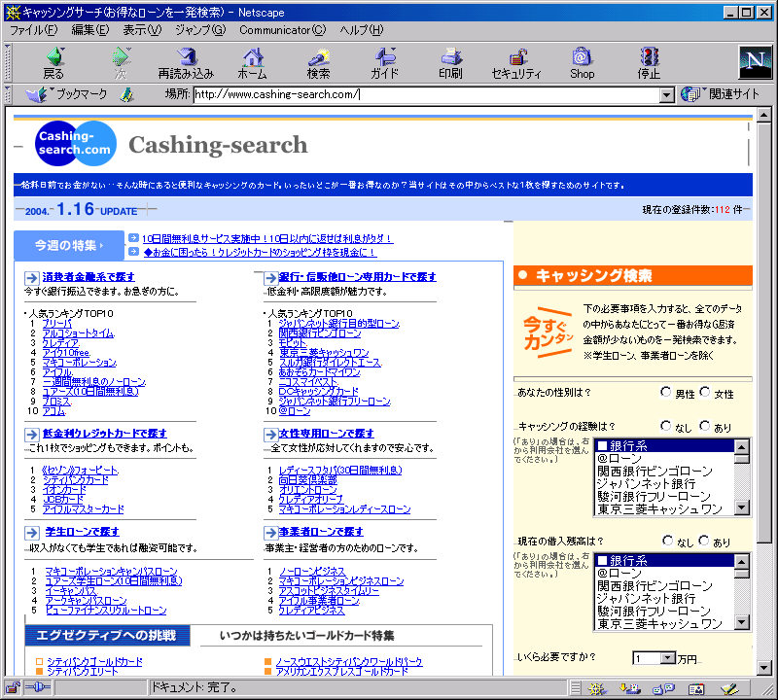Image resolution: width=778 pixels, height=700 pixels.
Task: Open the シティバンクカード link
Action: (76, 479)
